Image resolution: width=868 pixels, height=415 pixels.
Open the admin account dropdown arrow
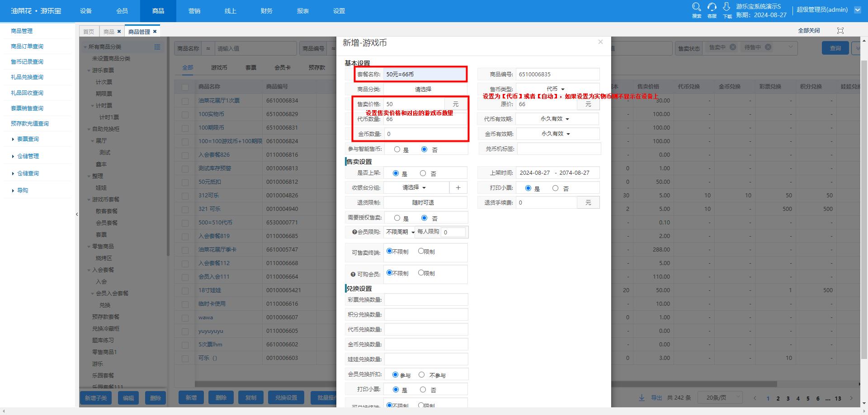(x=857, y=9)
